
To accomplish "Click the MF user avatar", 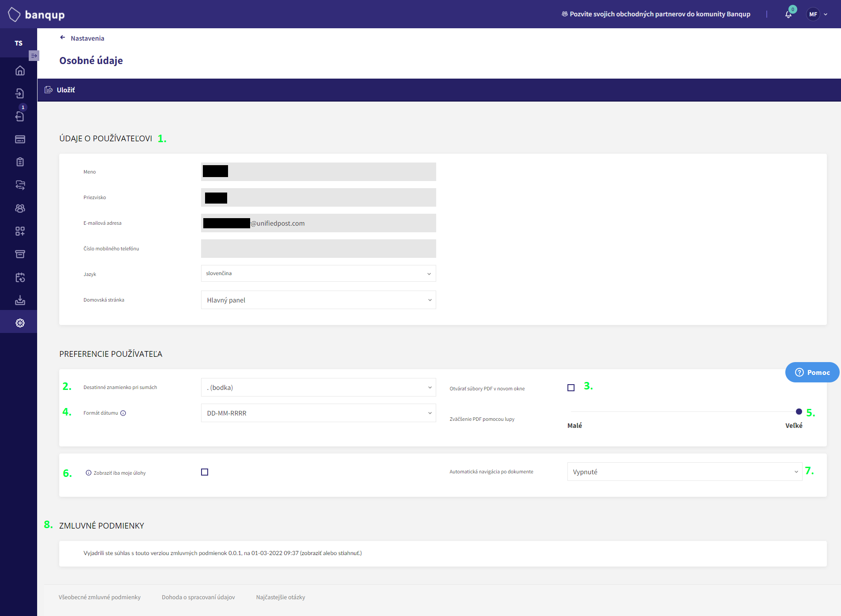I will coord(813,14).
